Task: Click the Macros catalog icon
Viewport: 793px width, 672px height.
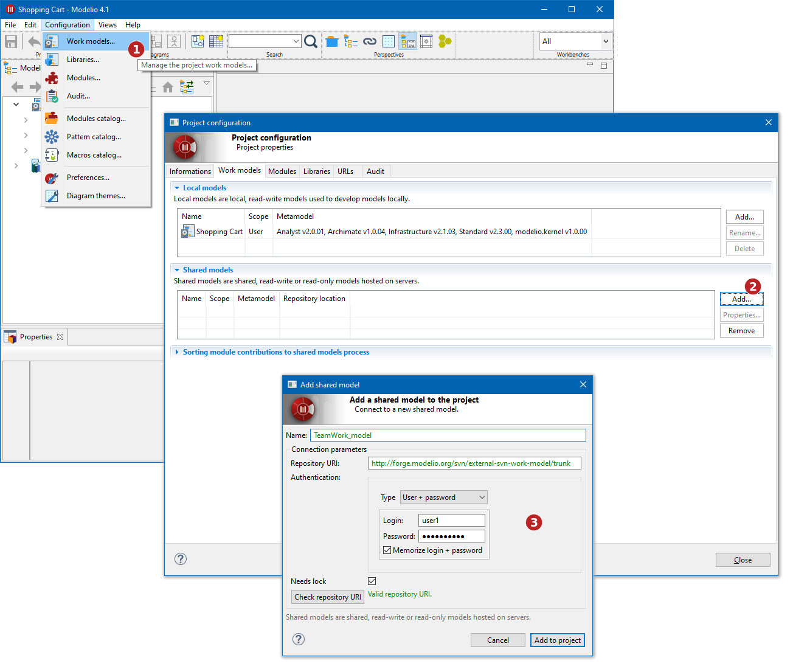Action: coord(52,155)
